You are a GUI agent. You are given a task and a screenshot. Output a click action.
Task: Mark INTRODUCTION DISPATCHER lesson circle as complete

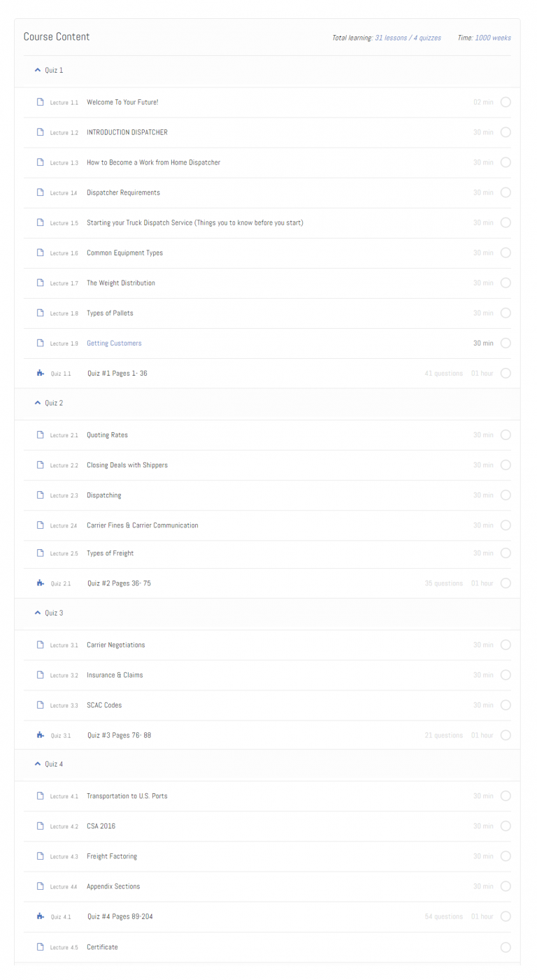click(x=506, y=132)
